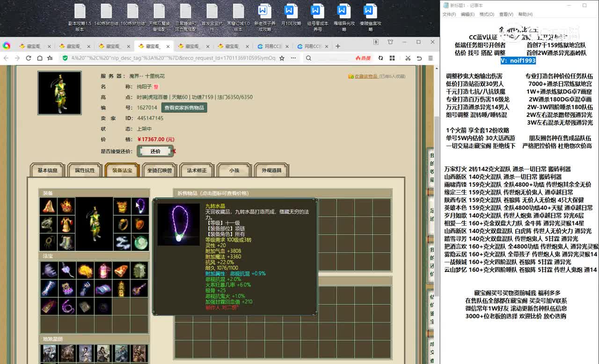Open the browser hamburger menu

tap(430, 58)
